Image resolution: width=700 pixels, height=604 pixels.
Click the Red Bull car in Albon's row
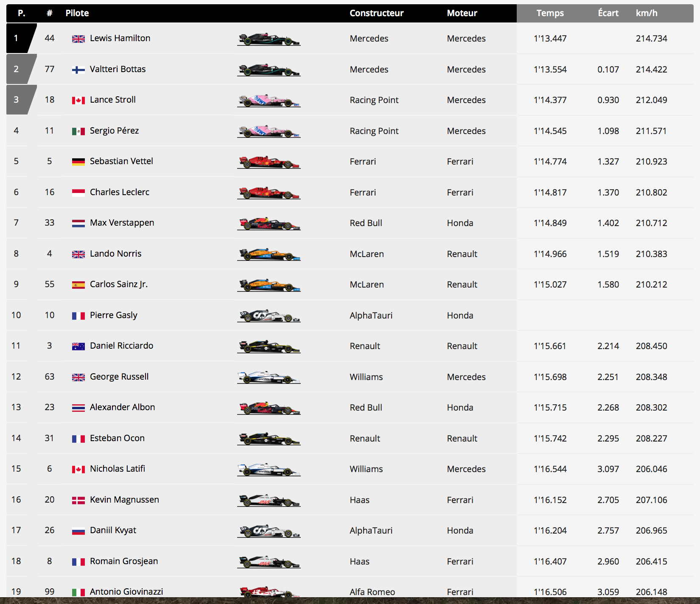pyautogui.click(x=269, y=408)
